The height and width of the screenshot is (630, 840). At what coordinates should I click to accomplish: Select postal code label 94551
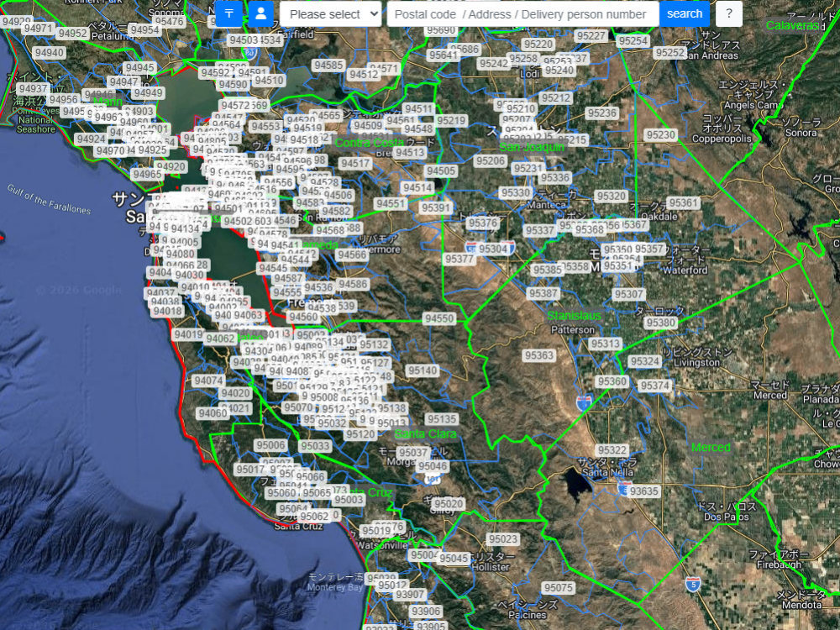(391, 203)
